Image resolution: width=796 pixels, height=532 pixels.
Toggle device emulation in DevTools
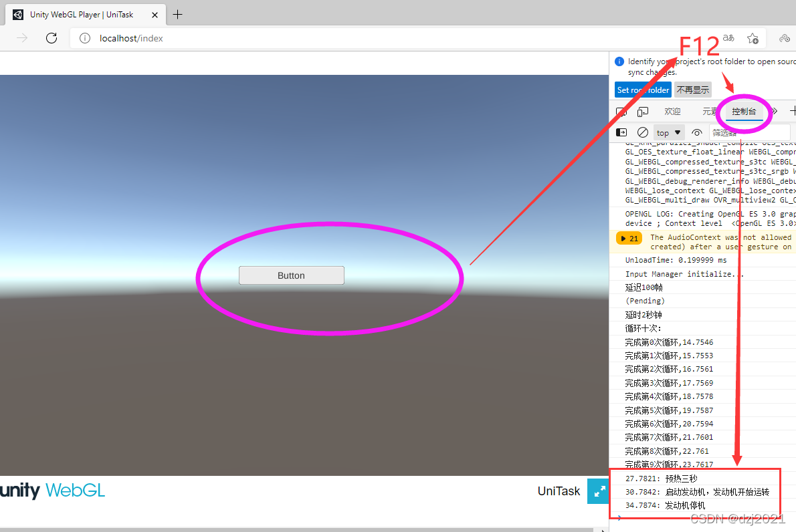coord(643,112)
